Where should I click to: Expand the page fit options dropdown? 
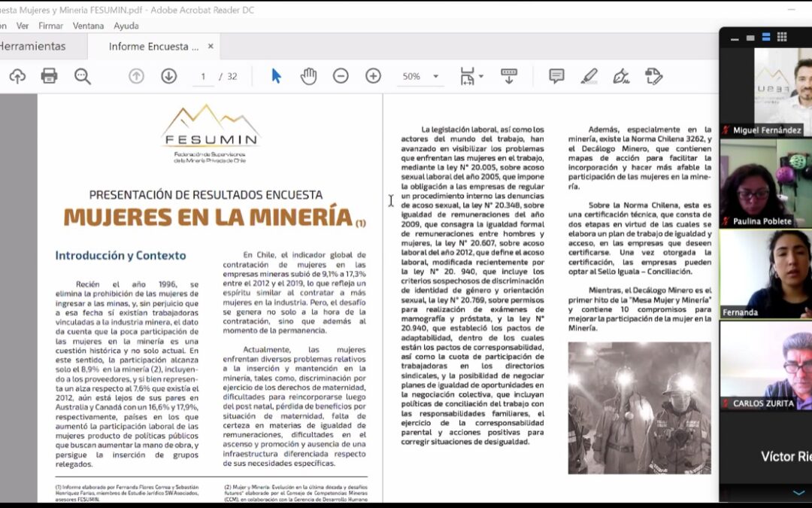(x=480, y=77)
